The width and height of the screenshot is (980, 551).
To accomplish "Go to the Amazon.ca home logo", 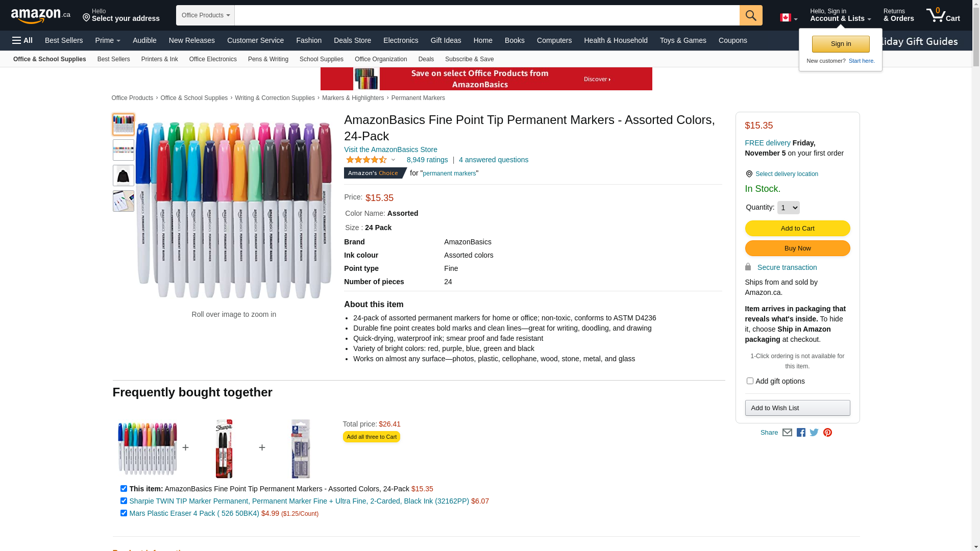I will 41,16.
